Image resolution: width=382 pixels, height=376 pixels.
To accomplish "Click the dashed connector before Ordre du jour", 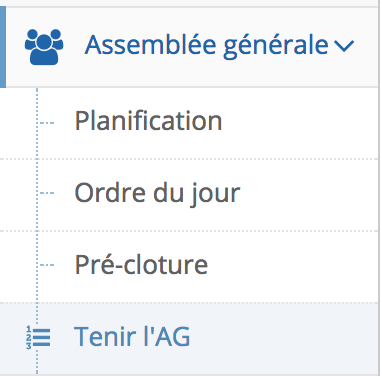I will point(46,193).
